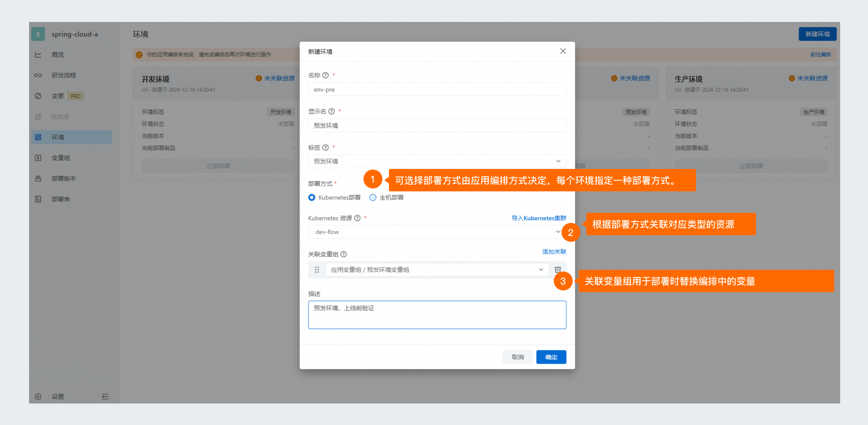Click 未关联资源 link on 生产环境 card
868x425 pixels.
pyautogui.click(x=812, y=78)
